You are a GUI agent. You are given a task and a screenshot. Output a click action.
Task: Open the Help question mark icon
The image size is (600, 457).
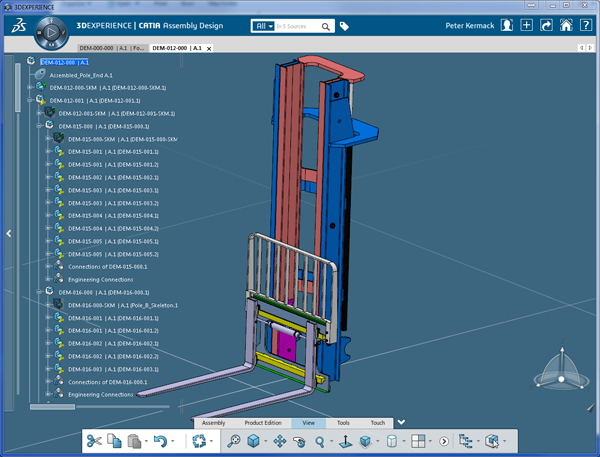pos(586,25)
